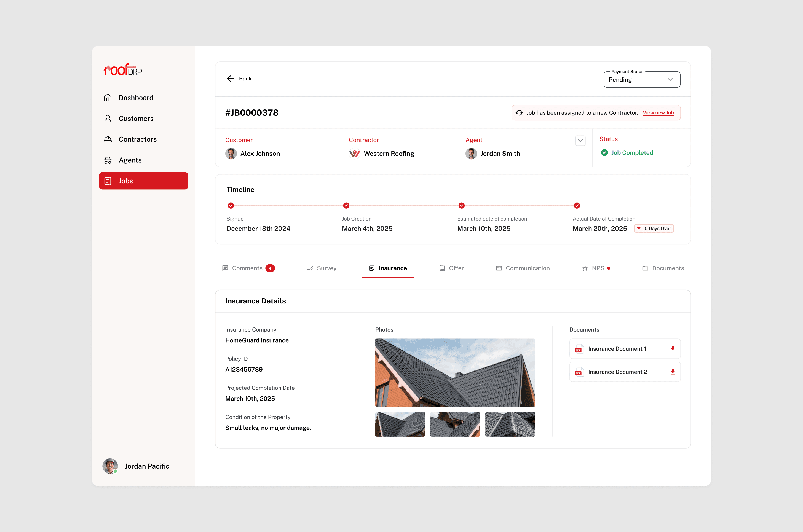Switch to the Comments tab
803x532 pixels.
click(x=248, y=268)
